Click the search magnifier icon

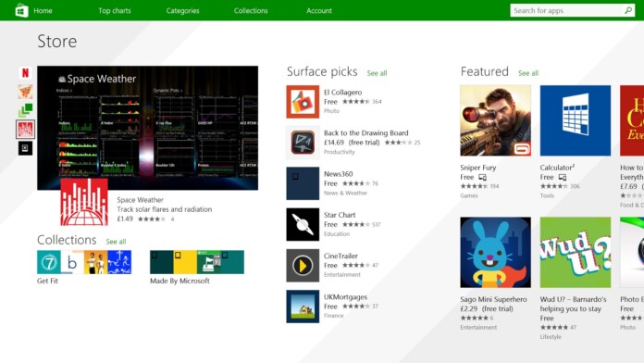[x=628, y=10]
